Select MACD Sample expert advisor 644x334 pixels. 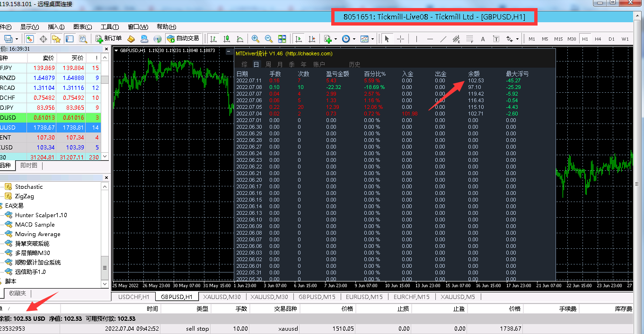[x=35, y=224]
